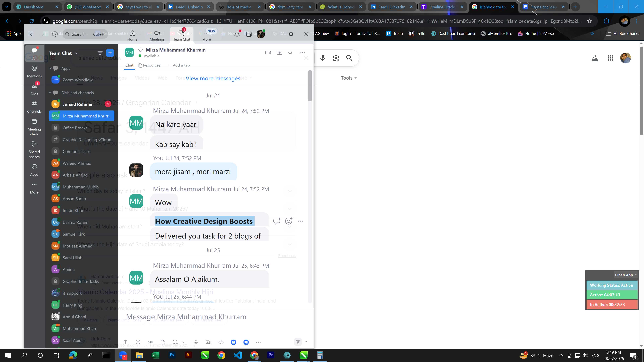
Task: Click the share screen icon in chat header
Action: (280, 53)
